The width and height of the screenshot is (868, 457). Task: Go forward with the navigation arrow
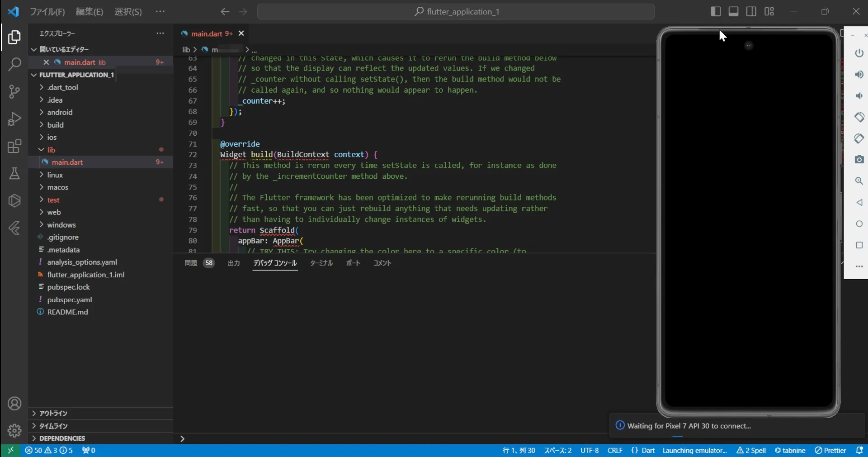(x=243, y=12)
